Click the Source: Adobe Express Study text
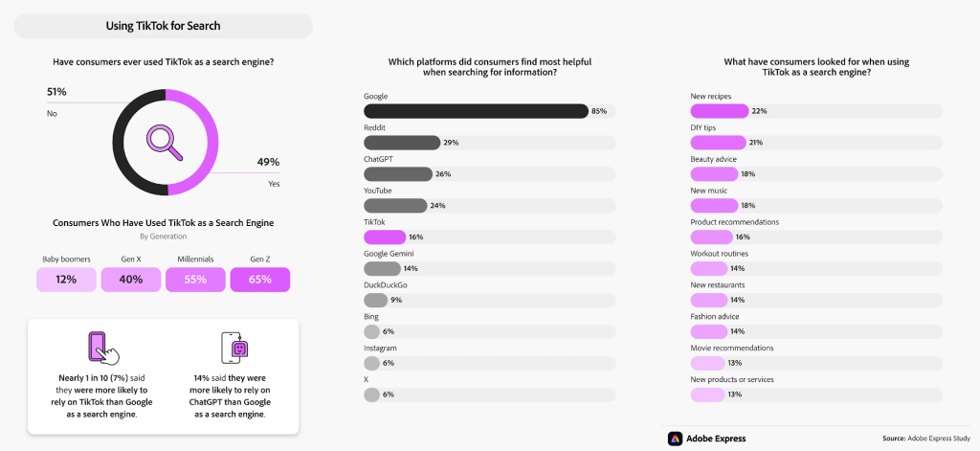Viewport: 980px width, 451px height. (927, 439)
